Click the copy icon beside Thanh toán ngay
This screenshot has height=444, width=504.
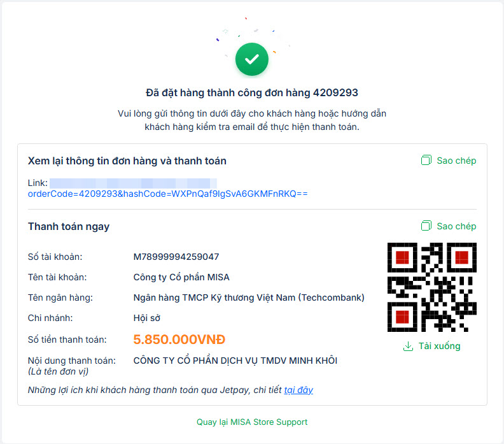426,226
